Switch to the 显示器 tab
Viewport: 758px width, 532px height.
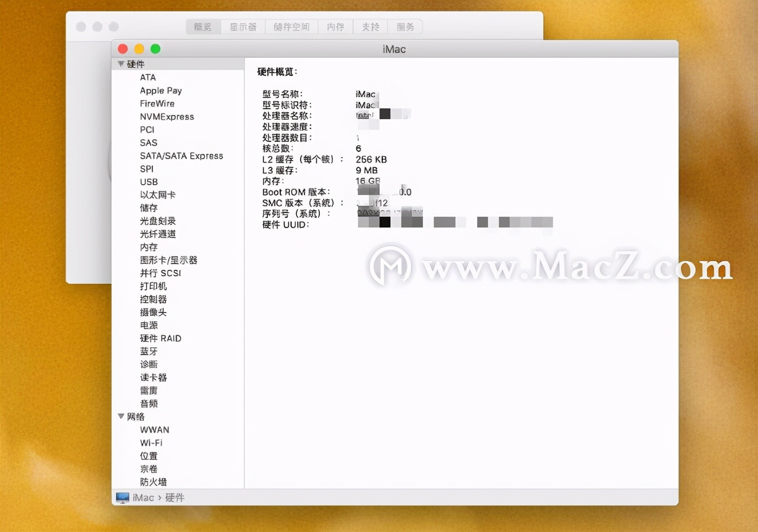pyautogui.click(x=243, y=27)
